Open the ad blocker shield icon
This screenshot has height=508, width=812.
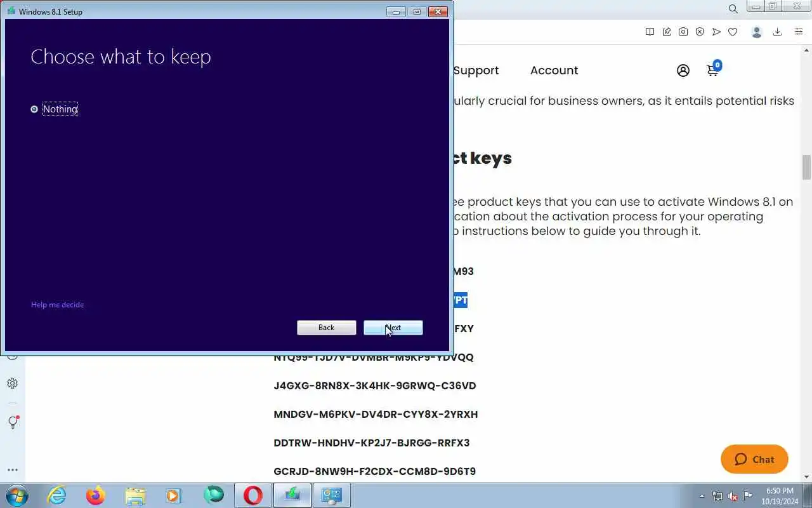click(700, 32)
